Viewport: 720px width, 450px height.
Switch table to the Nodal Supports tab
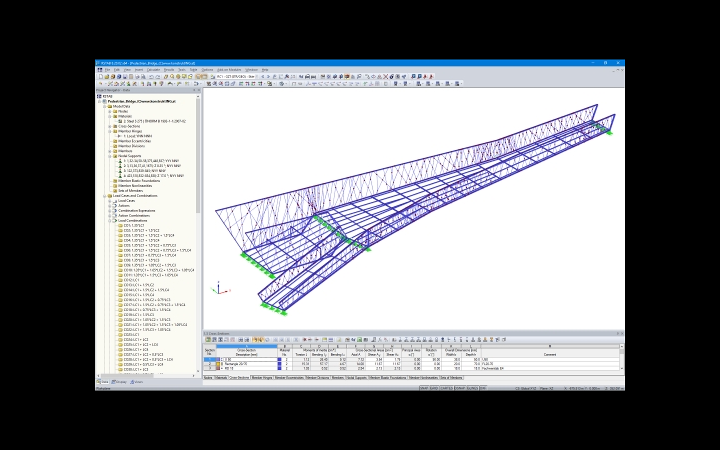tap(356, 377)
